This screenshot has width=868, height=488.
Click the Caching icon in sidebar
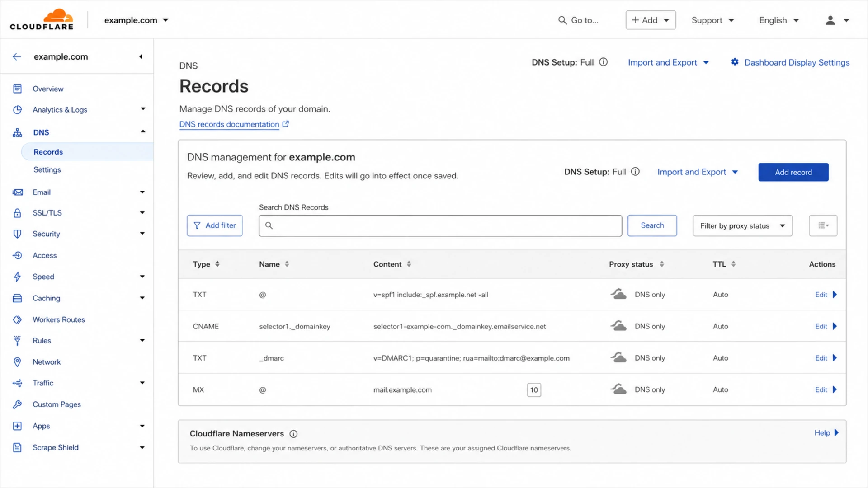[17, 298]
